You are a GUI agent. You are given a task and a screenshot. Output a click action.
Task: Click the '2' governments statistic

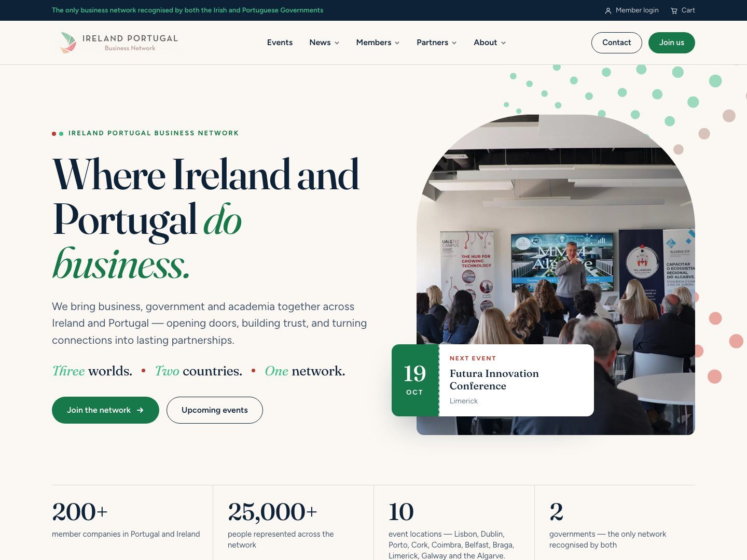coord(556,512)
